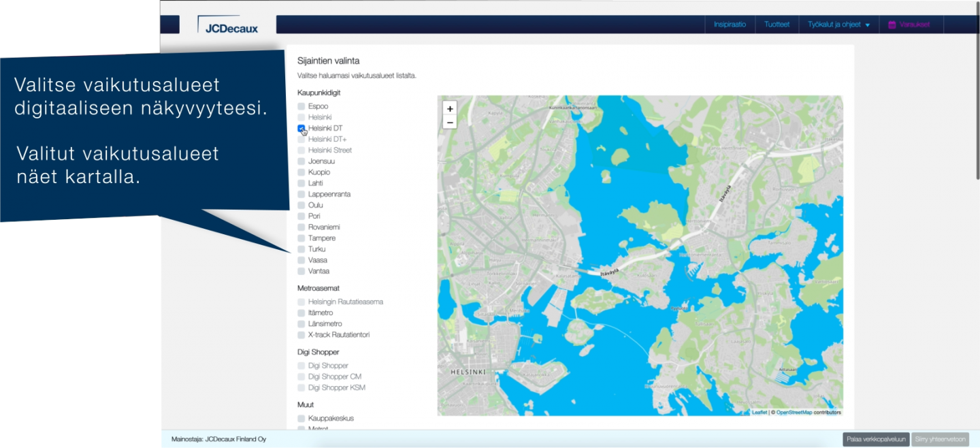Screen dimensions: 980x448
Task: Click the Varaukset calendar icon
Action: click(892, 25)
